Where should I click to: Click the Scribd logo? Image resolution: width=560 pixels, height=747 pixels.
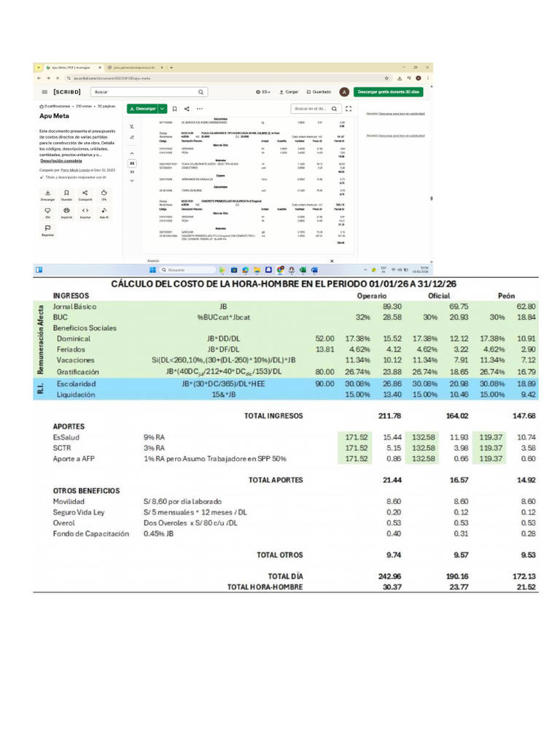pyautogui.click(x=67, y=92)
